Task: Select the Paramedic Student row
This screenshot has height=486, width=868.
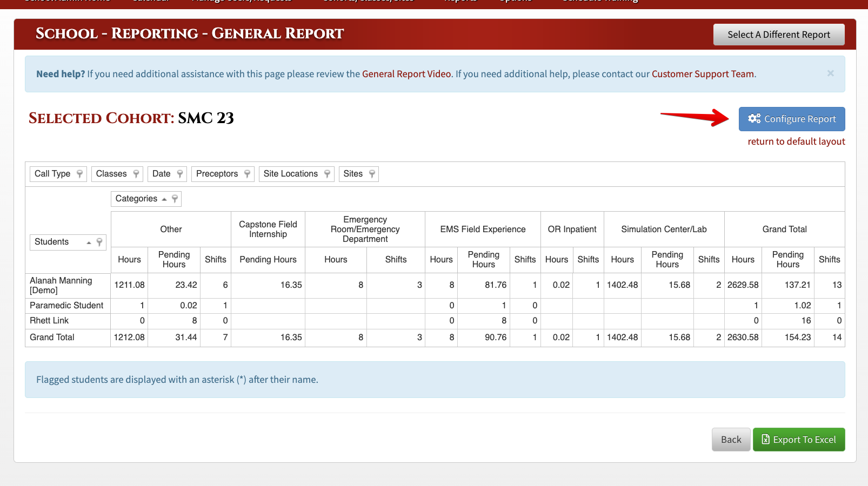Action: (68, 306)
